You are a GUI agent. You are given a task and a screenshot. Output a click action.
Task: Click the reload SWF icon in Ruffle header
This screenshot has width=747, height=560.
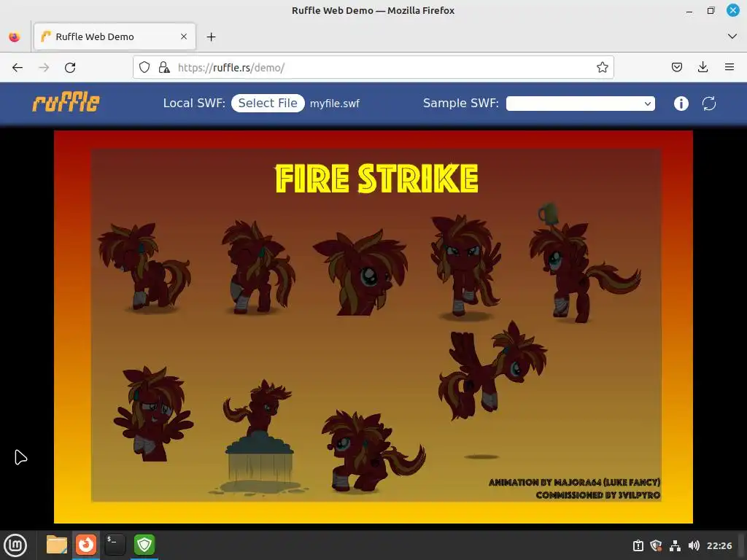[x=709, y=104]
